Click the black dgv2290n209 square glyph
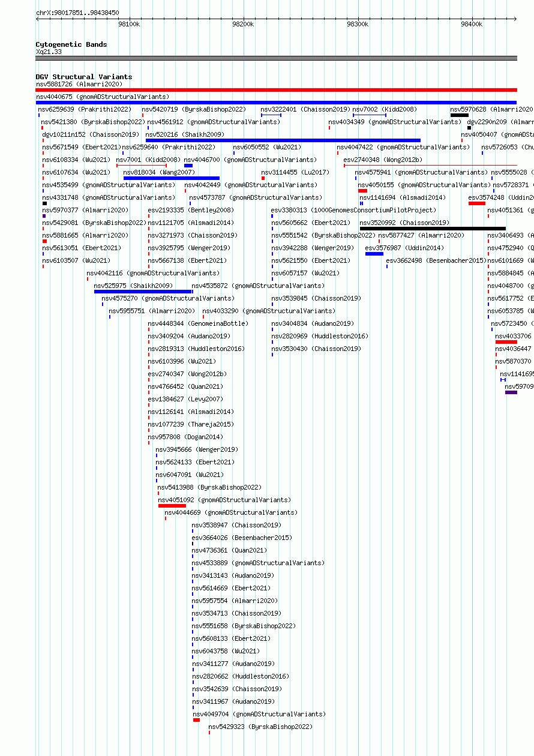 (x=469, y=128)
